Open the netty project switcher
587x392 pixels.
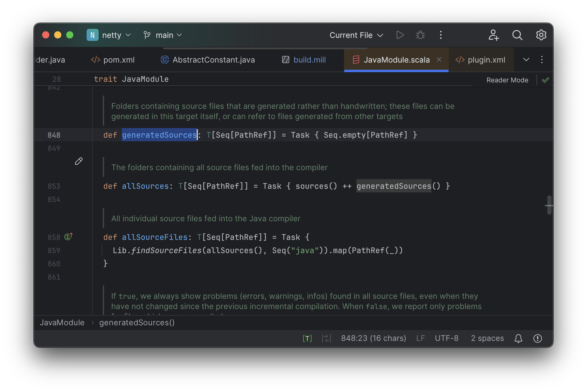coord(109,35)
